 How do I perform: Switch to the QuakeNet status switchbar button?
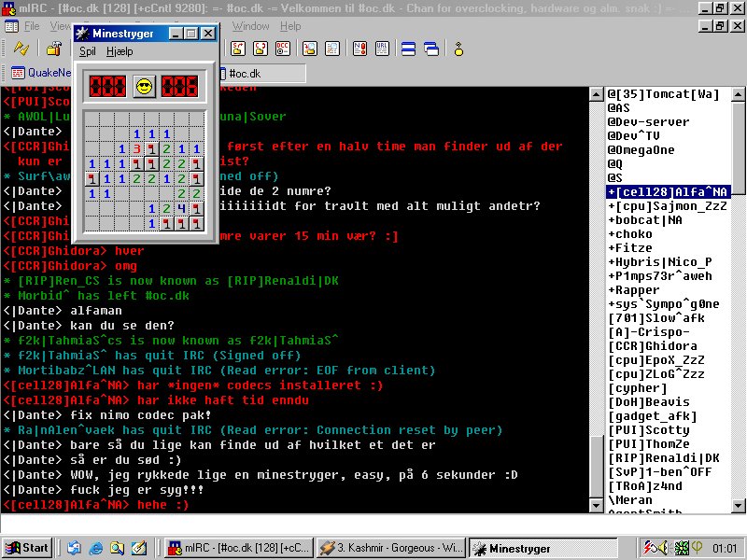pyautogui.click(x=41, y=73)
